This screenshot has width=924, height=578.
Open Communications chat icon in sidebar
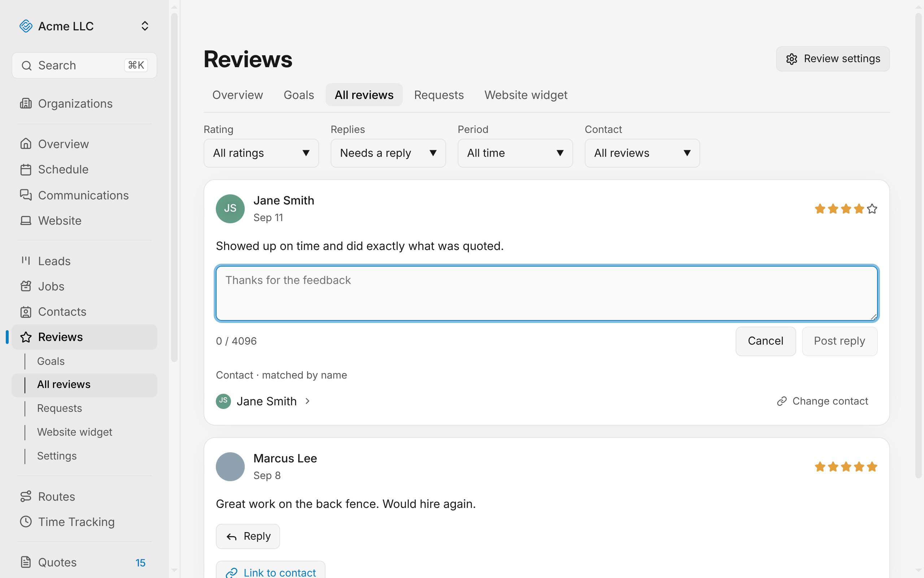point(26,195)
